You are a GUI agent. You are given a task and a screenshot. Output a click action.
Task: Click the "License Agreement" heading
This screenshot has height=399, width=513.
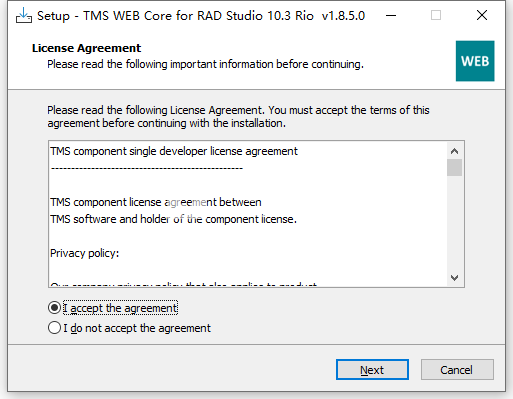pyautogui.click(x=86, y=48)
